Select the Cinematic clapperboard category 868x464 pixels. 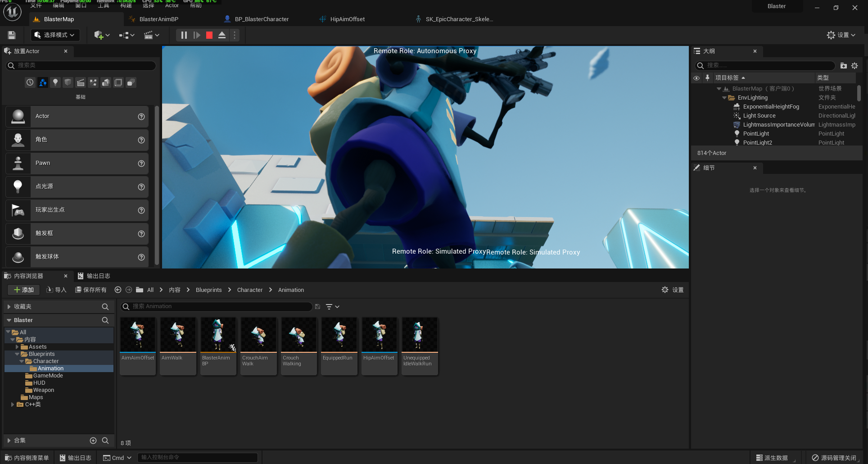tap(81, 82)
